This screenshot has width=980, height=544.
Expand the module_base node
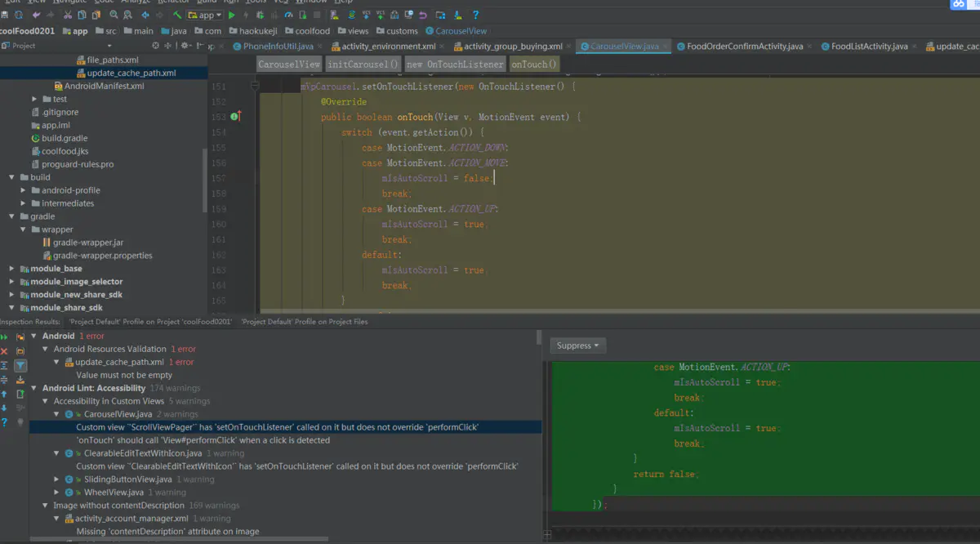(11, 269)
